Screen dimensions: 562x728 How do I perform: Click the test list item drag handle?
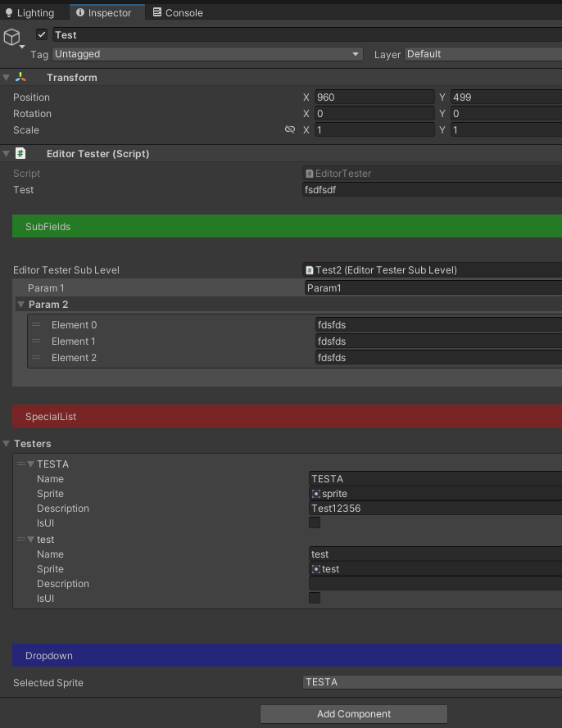(x=21, y=539)
